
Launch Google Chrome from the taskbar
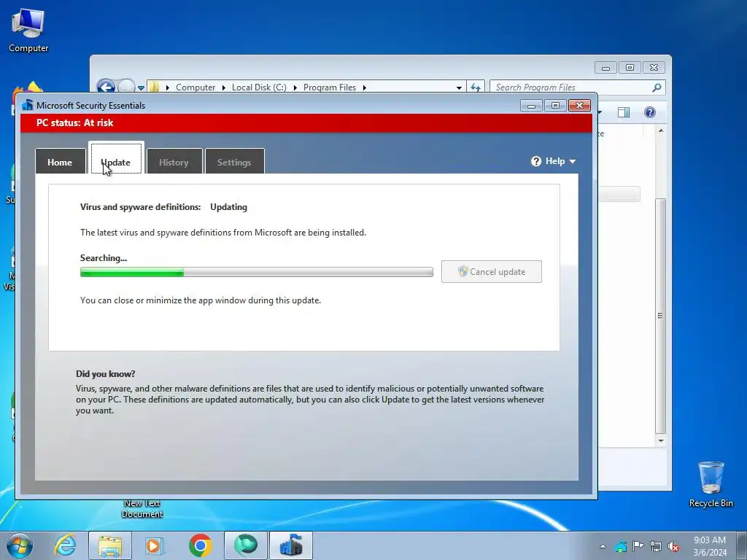click(200, 545)
